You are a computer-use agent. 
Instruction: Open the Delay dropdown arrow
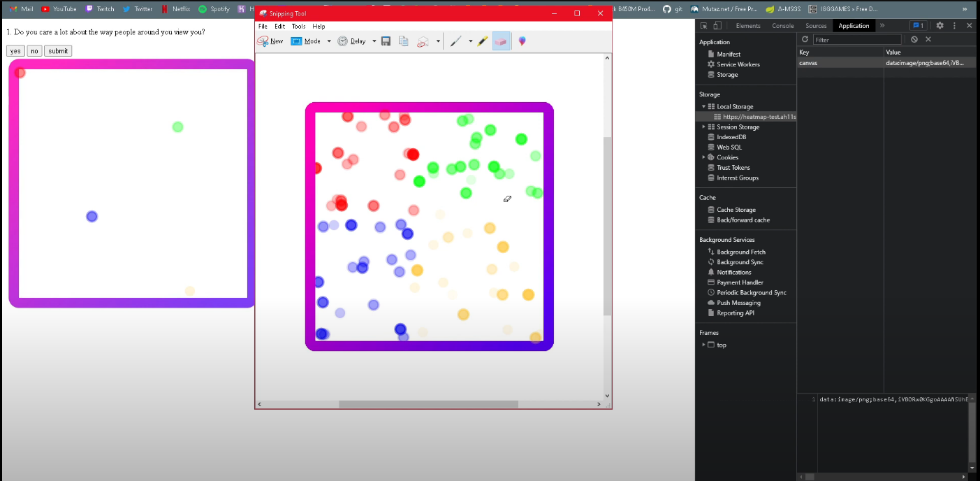(x=374, y=41)
